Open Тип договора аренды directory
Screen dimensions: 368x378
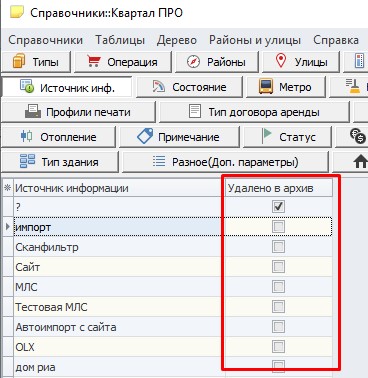click(254, 112)
